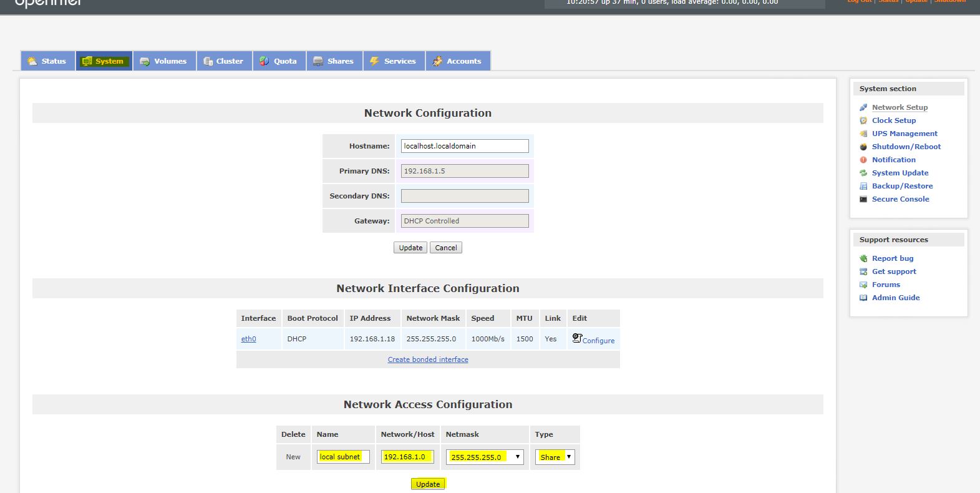Image resolution: width=980 pixels, height=493 pixels.
Task: Click the Clock Setup icon
Action: tap(863, 120)
